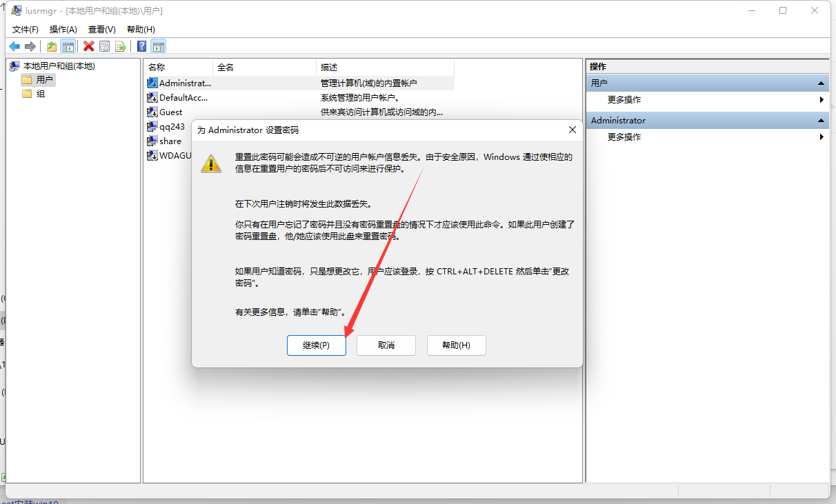
Task: Select the share user entry
Action: (164, 141)
